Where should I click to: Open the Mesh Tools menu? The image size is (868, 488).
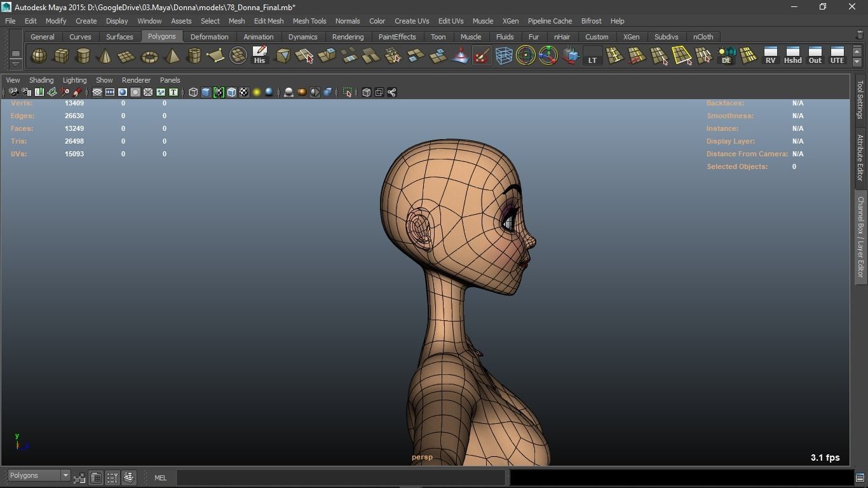point(309,21)
